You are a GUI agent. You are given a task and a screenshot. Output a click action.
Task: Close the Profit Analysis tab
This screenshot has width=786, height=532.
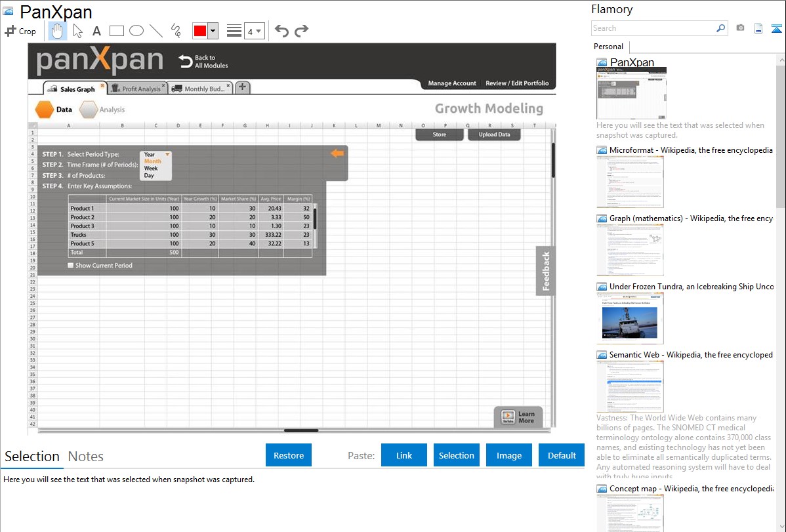coord(163,86)
